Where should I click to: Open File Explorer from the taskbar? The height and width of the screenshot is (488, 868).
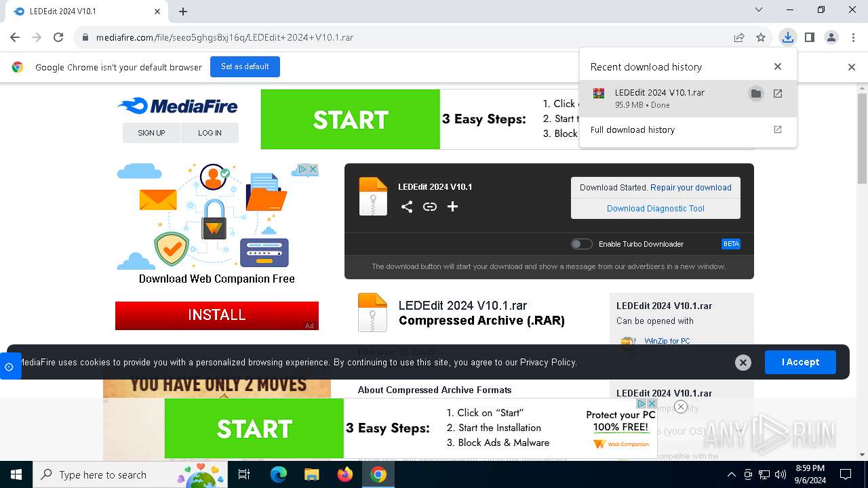311,474
